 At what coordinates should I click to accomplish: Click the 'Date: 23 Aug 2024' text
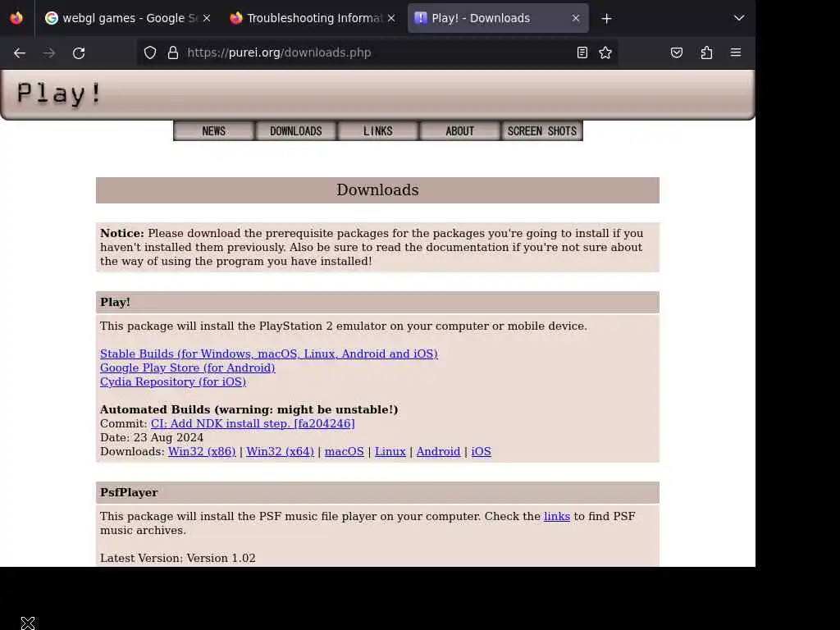[152, 438]
